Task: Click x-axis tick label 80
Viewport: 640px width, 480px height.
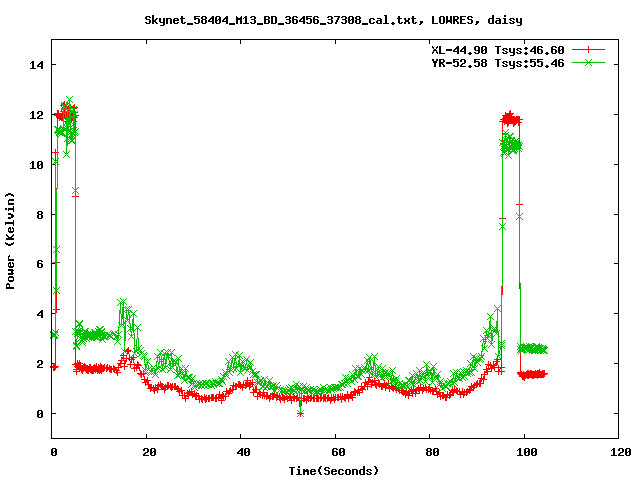Action: (x=432, y=452)
